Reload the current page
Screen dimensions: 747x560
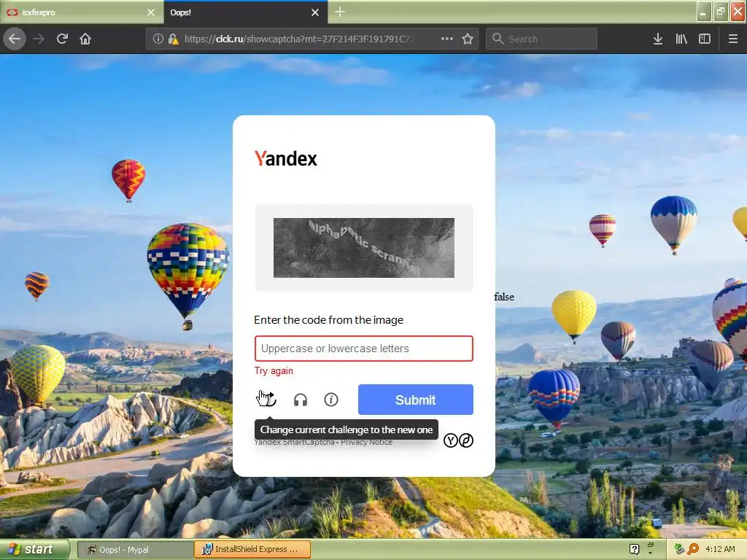(x=62, y=39)
